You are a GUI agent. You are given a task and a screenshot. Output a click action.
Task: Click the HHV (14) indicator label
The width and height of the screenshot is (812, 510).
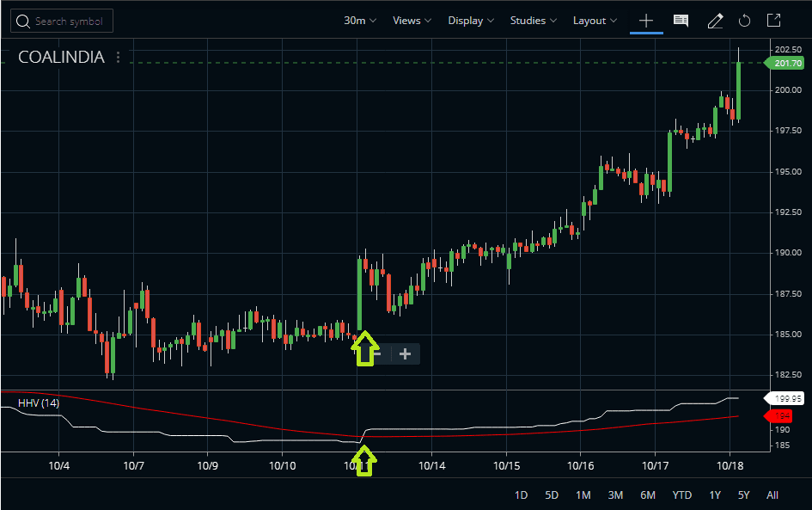pyautogui.click(x=39, y=402)
